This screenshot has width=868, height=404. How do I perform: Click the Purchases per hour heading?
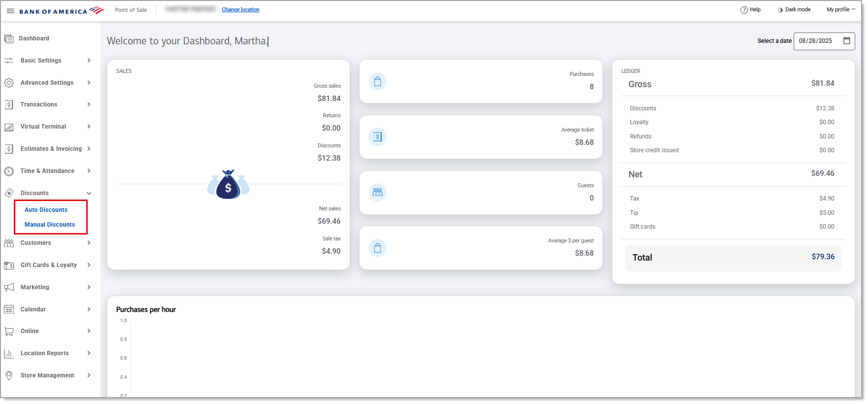[146, 310]
